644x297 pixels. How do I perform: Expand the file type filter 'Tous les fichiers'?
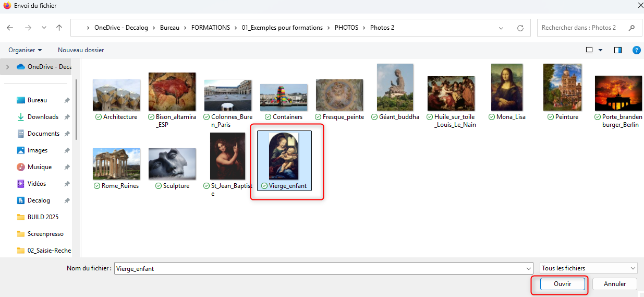589,268
